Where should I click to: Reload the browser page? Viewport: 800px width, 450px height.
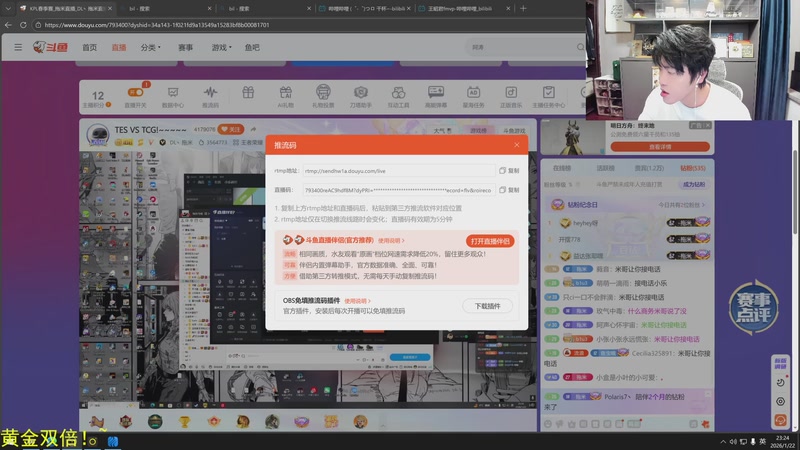(23, 24)
